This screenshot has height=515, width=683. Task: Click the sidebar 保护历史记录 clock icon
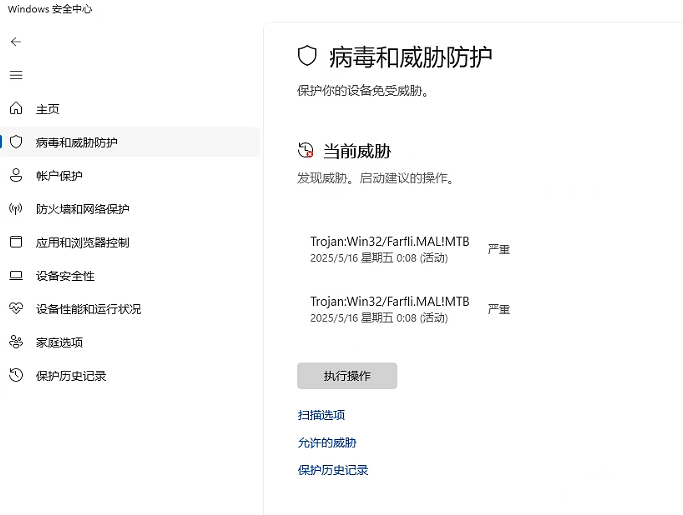tap(16, 376)
